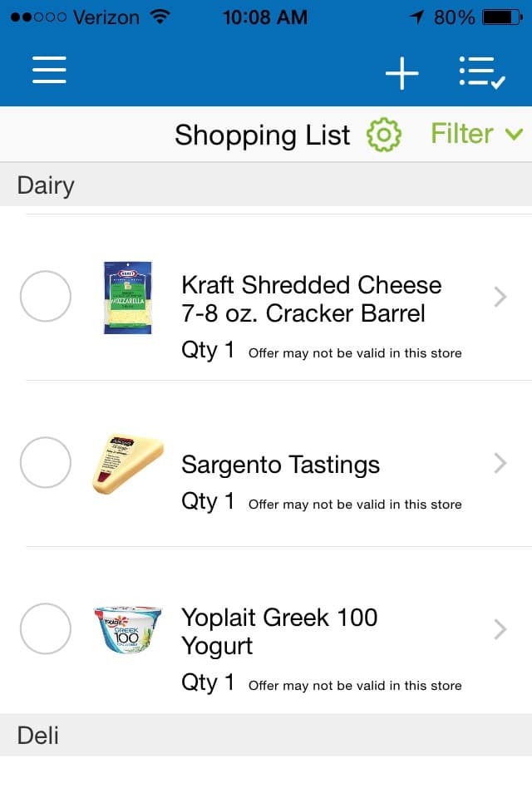Check off Yoplait Greek 100 Yogurt

click(46, 628)
